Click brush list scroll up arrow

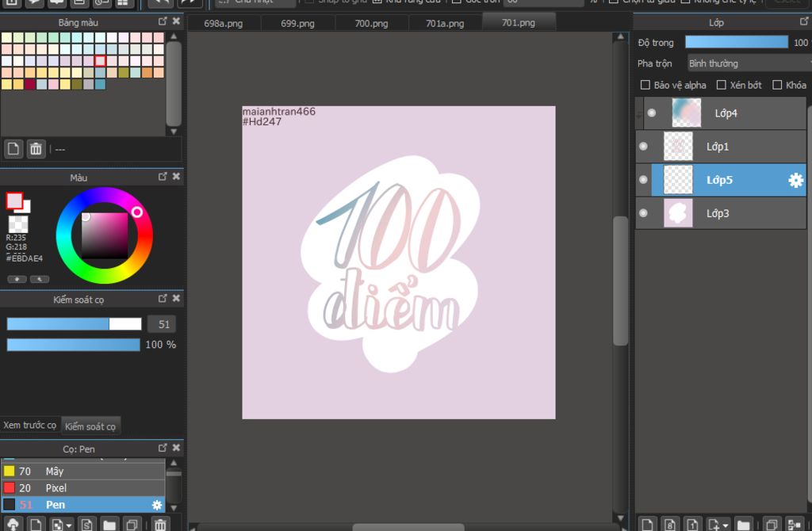coord(174,463)
